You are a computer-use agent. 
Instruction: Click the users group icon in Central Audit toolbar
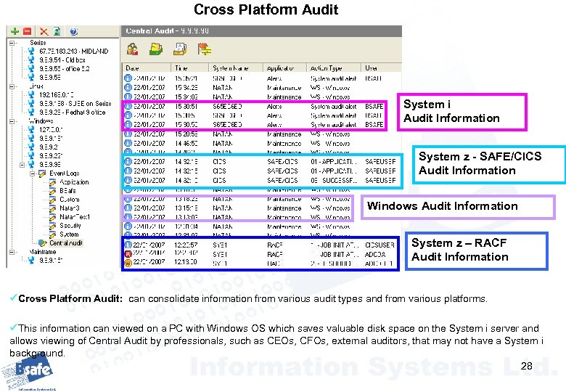pyautogui.click(x=133, y=49)
